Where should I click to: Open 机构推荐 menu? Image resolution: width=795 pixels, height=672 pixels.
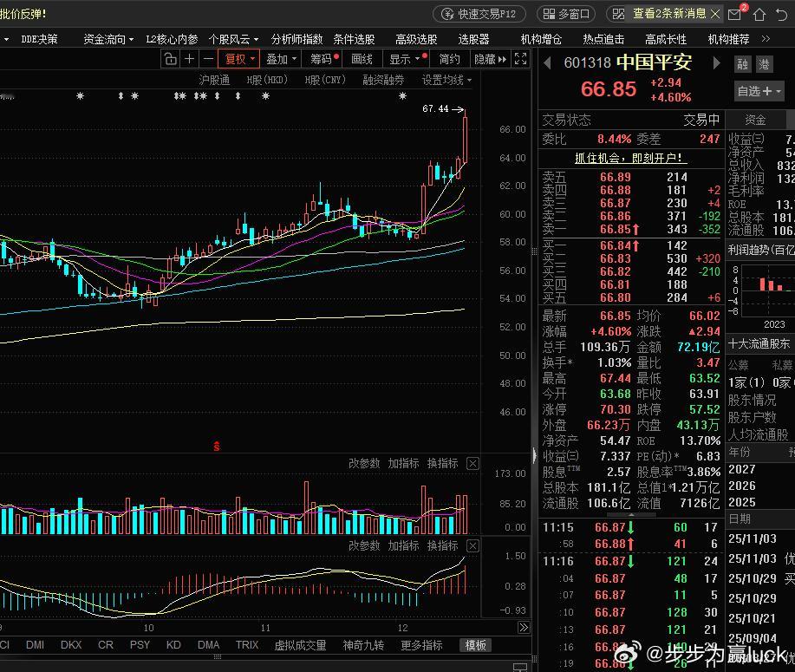[x=728, y=39]
